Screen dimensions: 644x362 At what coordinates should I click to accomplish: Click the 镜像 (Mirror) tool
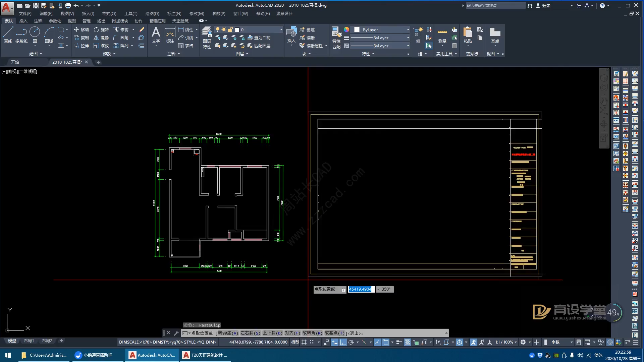[101, 38]
